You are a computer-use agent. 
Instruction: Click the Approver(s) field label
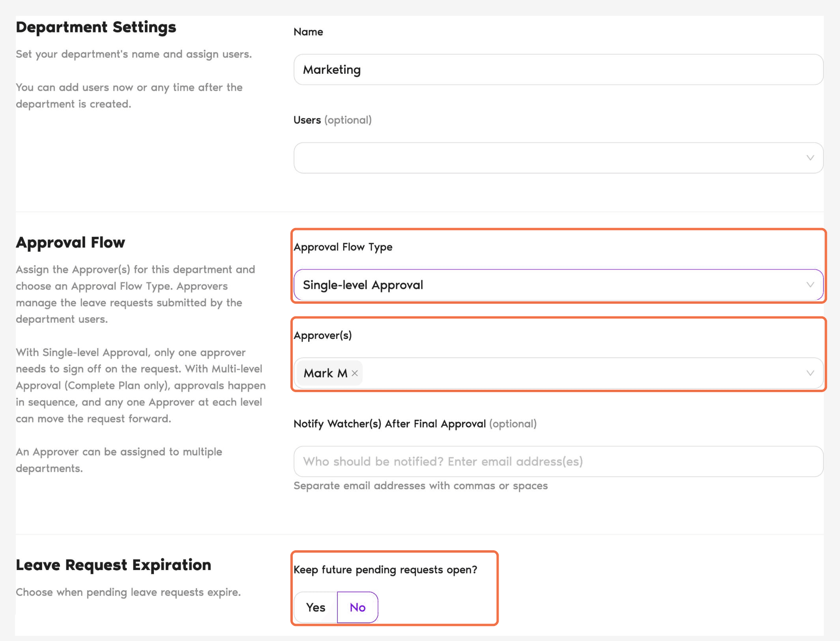point(323,335)
